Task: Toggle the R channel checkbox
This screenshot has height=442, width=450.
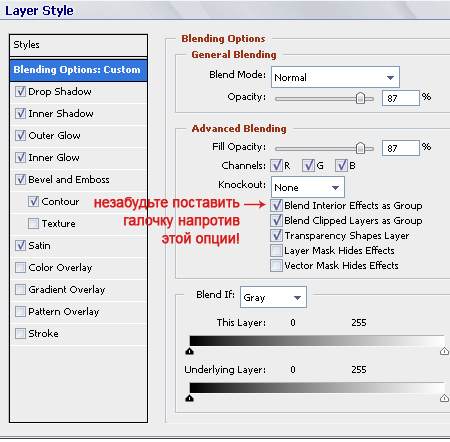Action: click(276, 165)
